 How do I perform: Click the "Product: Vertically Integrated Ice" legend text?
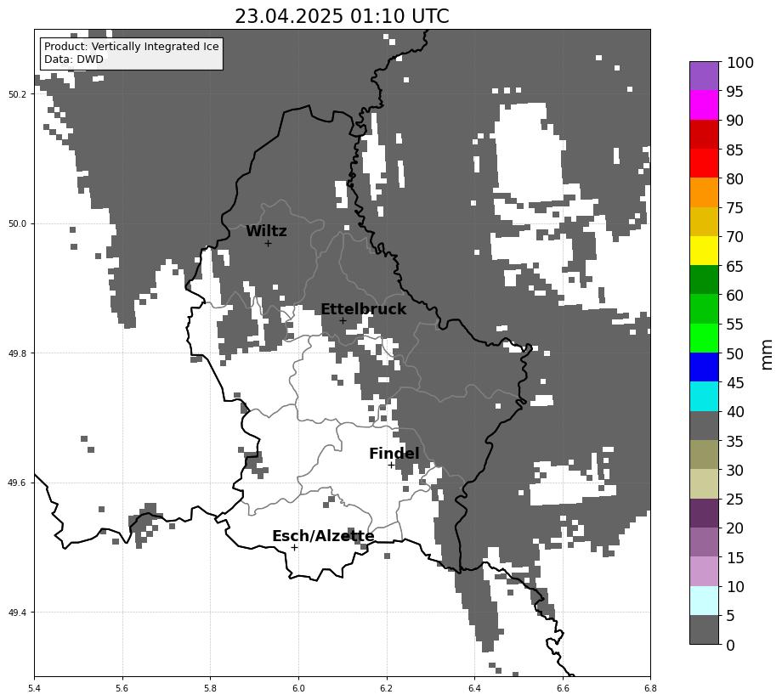pos(132,47)
